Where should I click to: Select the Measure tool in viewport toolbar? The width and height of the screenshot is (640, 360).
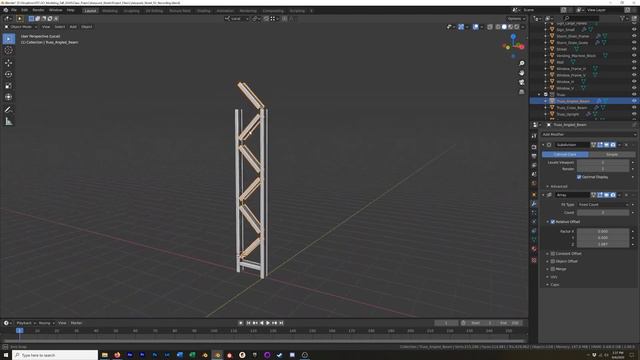coord(9,121)
